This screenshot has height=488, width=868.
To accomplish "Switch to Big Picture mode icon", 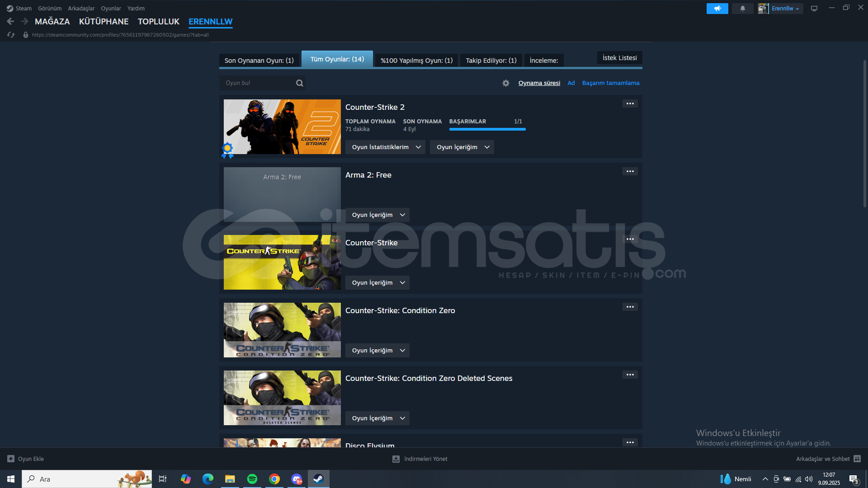I will pyautogui.click(x=814, y=9).
